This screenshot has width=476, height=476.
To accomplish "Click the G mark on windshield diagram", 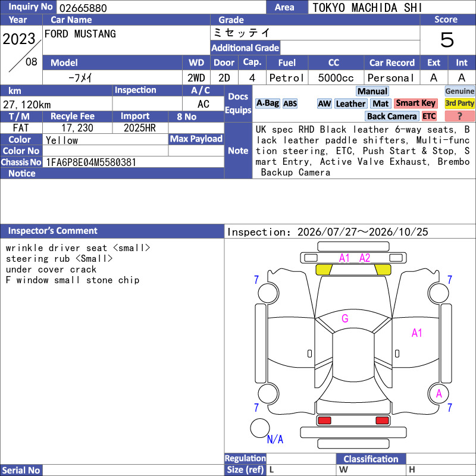I will (345, 318).
